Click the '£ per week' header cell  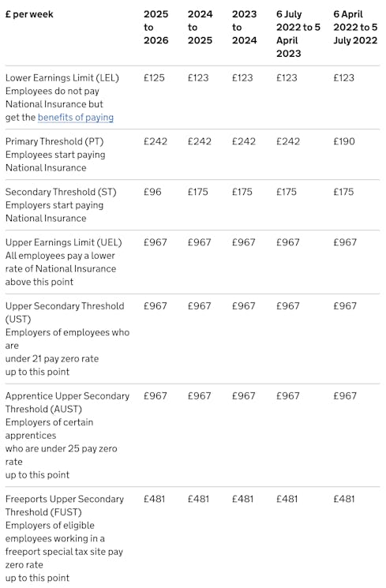[29, 14]
